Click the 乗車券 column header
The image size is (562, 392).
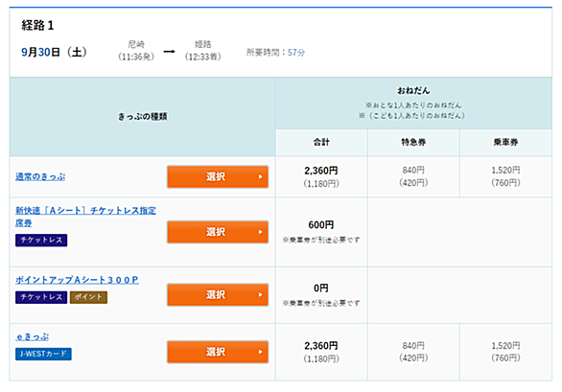point(505,142)
